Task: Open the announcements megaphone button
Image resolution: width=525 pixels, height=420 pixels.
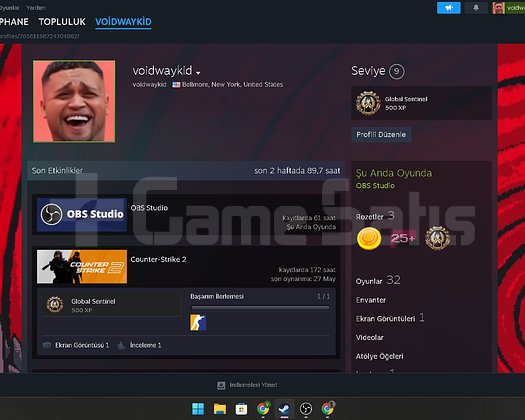Action: coord(448,8)
